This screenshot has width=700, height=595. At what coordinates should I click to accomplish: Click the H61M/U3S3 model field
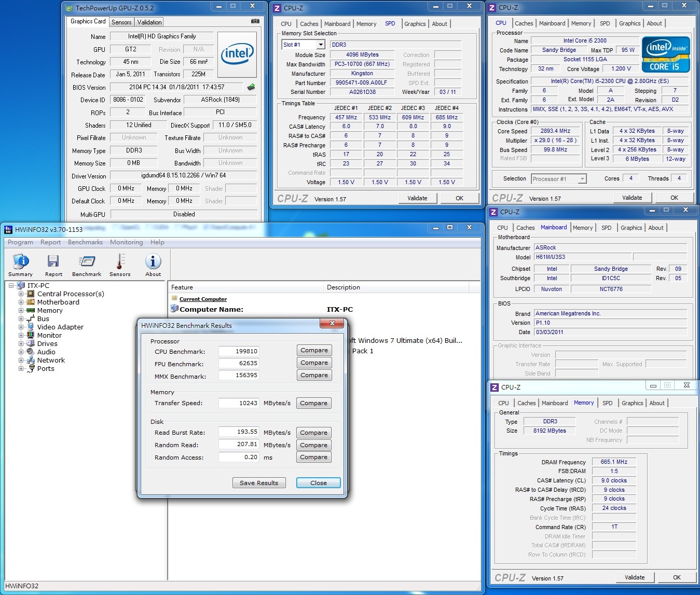pos(583,257)
